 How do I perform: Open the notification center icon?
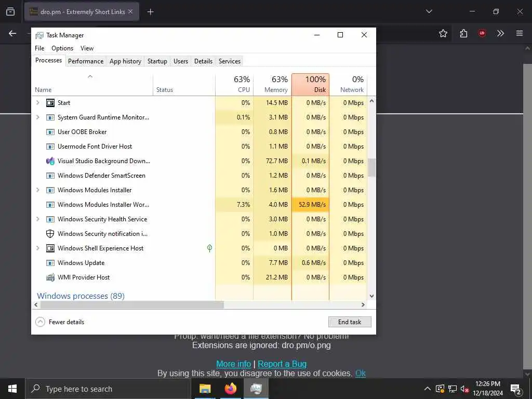(516, 389)
